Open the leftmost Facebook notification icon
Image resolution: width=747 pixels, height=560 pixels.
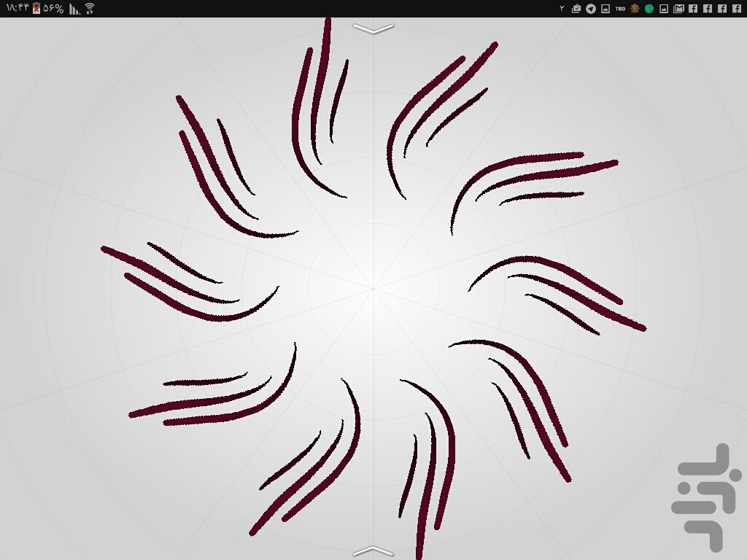coord(693,9)
